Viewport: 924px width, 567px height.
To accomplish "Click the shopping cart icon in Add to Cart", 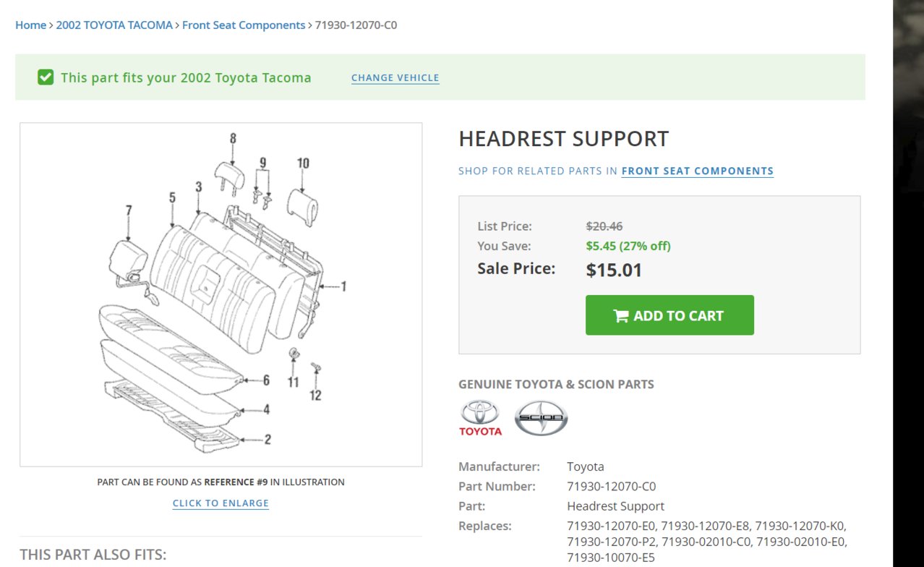I will pos(620,316).
